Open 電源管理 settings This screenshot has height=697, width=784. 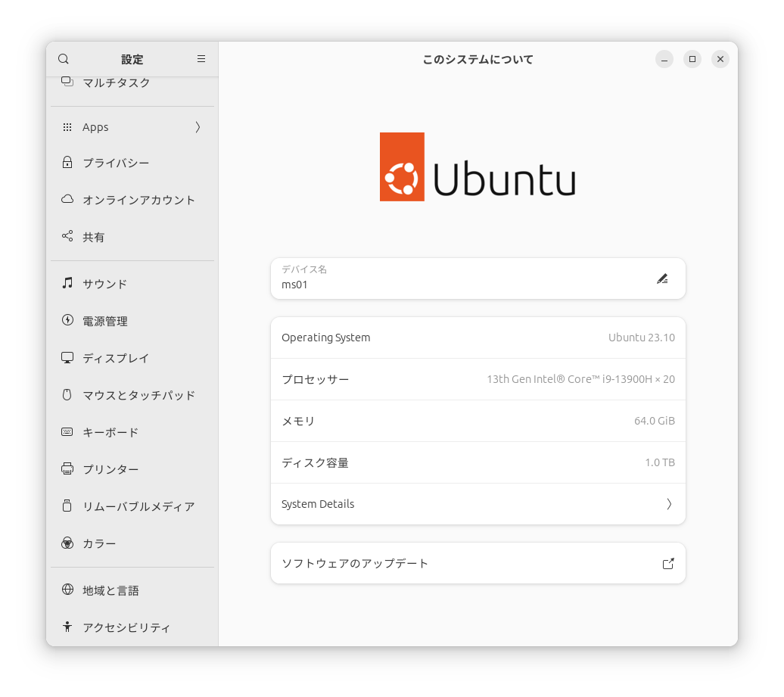coord(132,321)
